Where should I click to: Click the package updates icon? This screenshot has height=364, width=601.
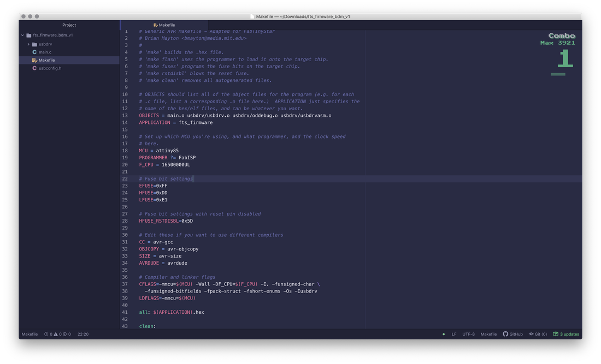[x=556, y=334]
